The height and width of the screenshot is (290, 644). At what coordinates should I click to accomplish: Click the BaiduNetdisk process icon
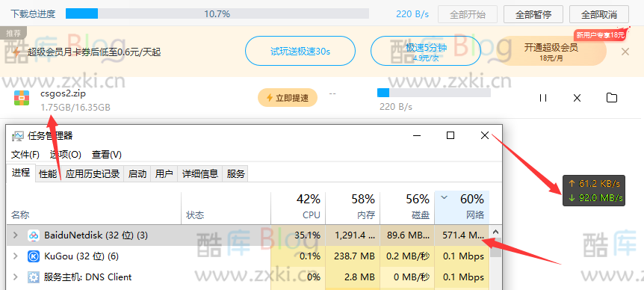pyautogui.click(x=34, y=235)
